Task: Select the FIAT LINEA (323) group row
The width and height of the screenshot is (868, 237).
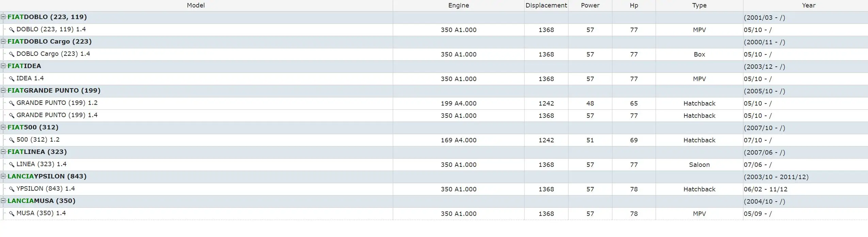Action: coord(434,152)
